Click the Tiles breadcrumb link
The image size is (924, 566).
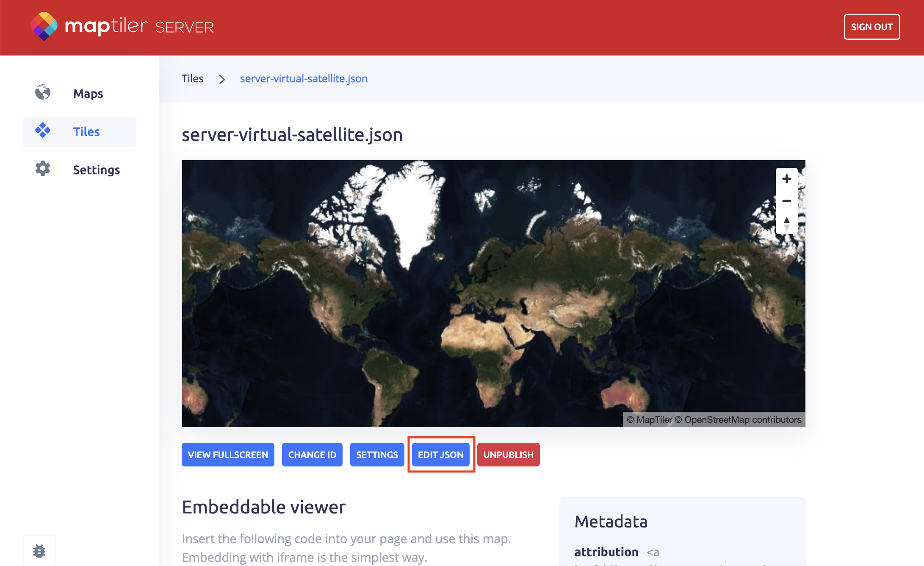coord(192,79)
